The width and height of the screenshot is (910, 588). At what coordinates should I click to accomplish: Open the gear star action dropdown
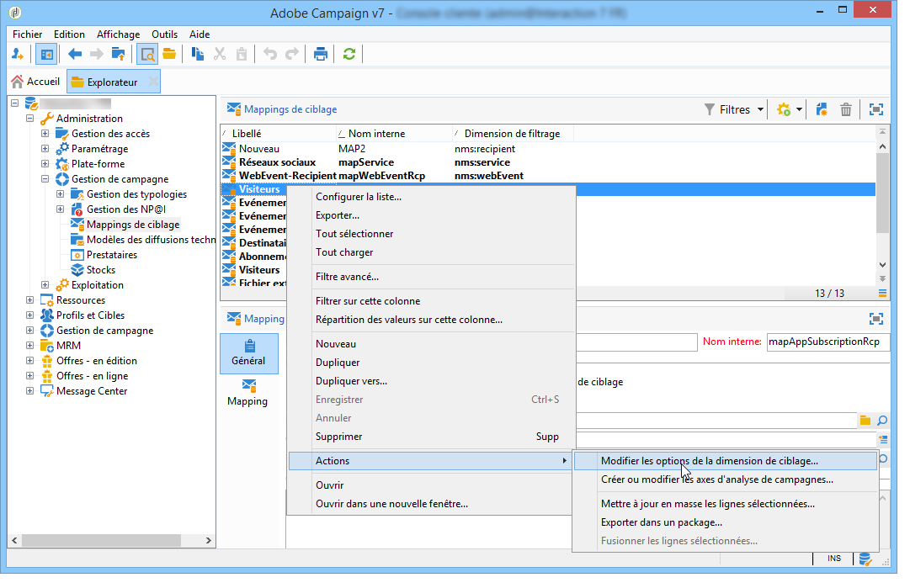pyautogui.click(x=790, y=109)
